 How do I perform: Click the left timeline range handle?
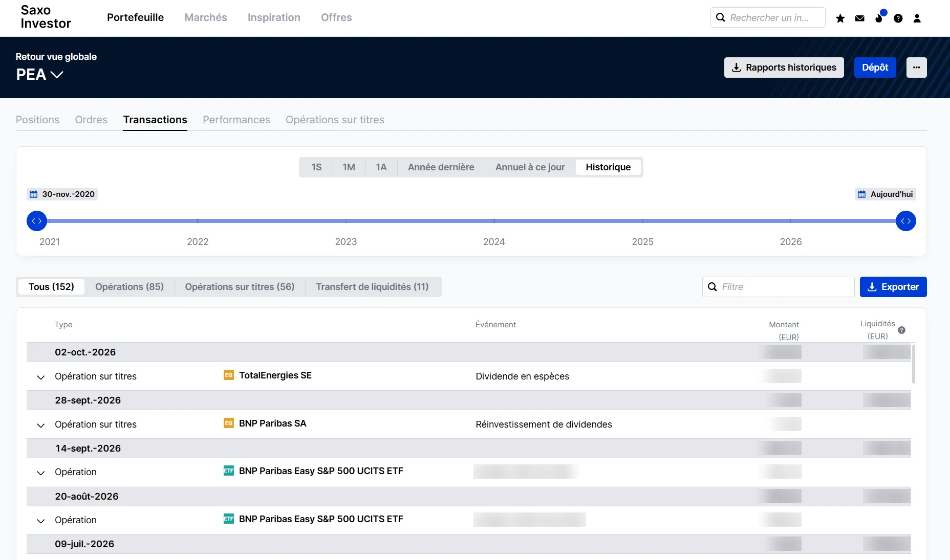coord(37,221)
